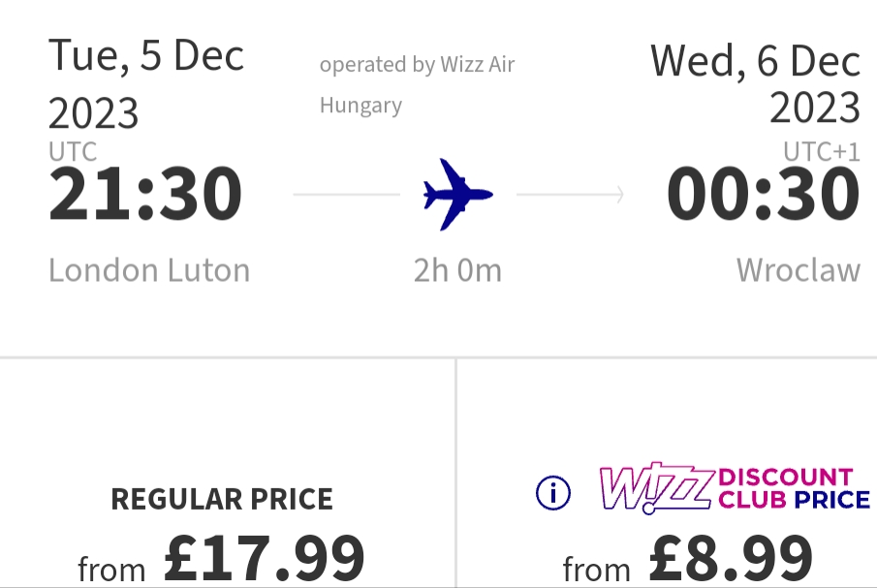Screen dimensions: 877x588
Task: Click the departure date Tue, 5 Dec 2023
Action: coord(146,84)
